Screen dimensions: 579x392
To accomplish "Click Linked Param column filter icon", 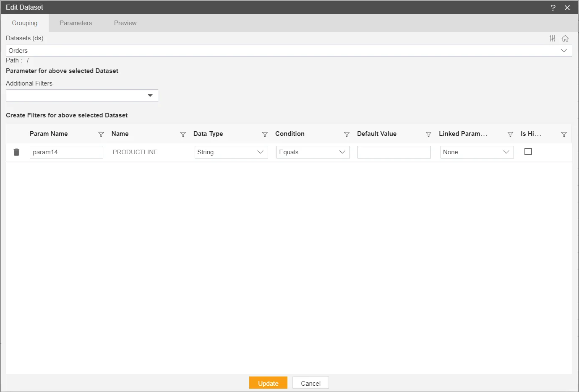I will [x=510, y=134].
